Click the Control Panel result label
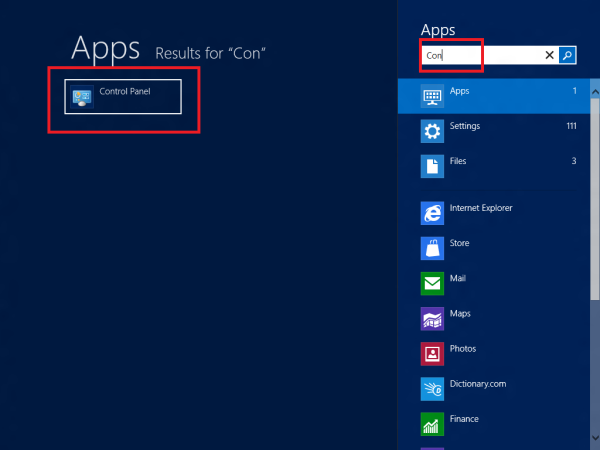 click(x=125, y=91)
